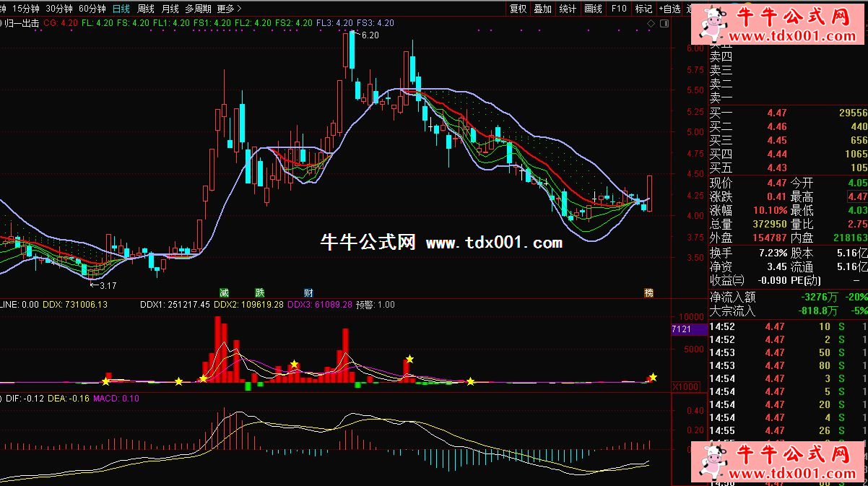Toggle the 叠加 overlay option

click(x=542, y=9)
